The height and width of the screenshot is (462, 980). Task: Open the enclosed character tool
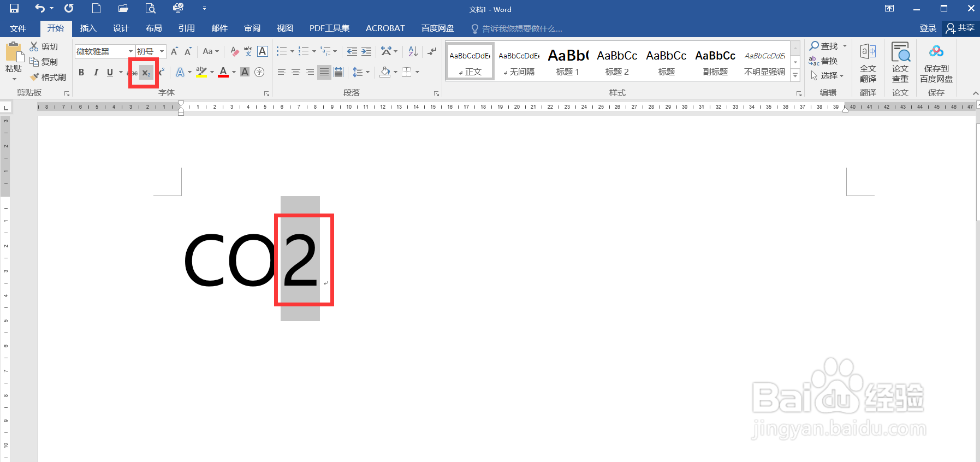[259, 72]
